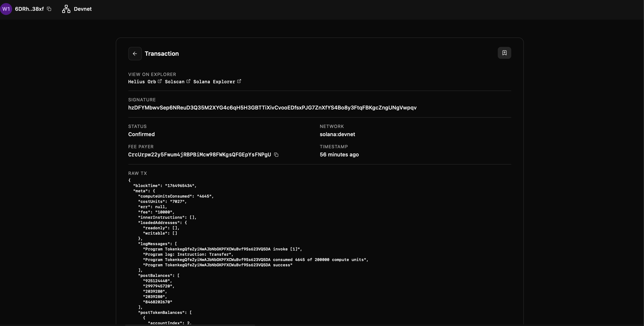The height and width of the screenshot is (326, 644).
Task: Copy wallet address 6DRh..38xf
Action: 49,9
